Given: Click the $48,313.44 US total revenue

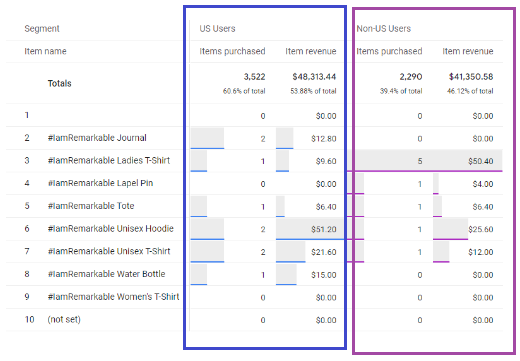Looking at the screenshot, I should pyautogui.click(x=314, y=77).
